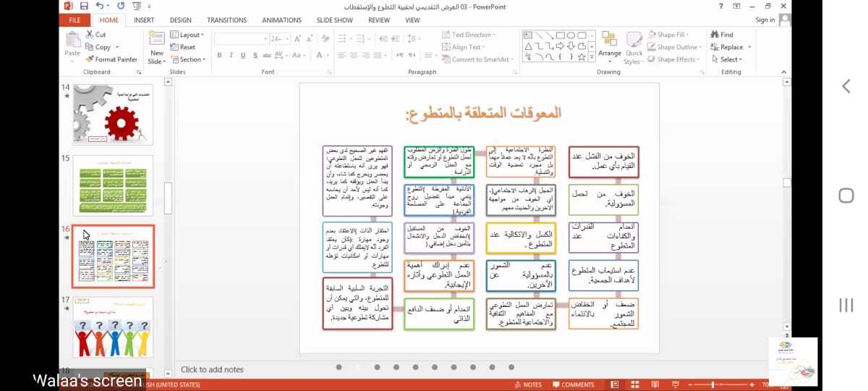Viewport: 868px width, 391px height.
Task: Toggle Bold formatting in Font group
Action: [221, 56]
